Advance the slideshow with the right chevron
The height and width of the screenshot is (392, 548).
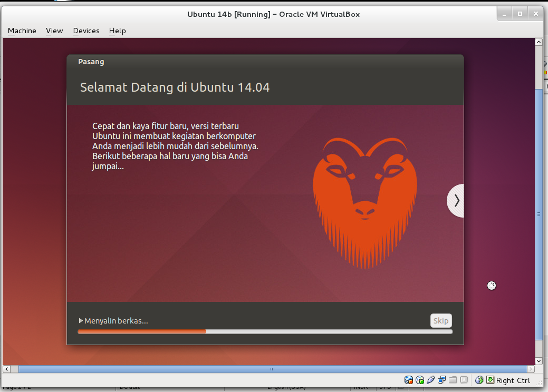coord(456,201)
